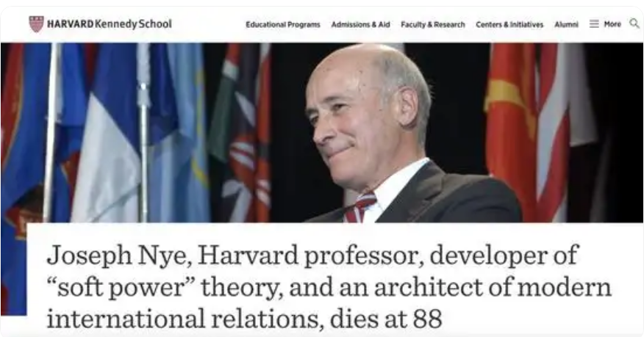Click the Joseph Nye obituary headline
Screen dimensions: 644x337
[329, 286]
